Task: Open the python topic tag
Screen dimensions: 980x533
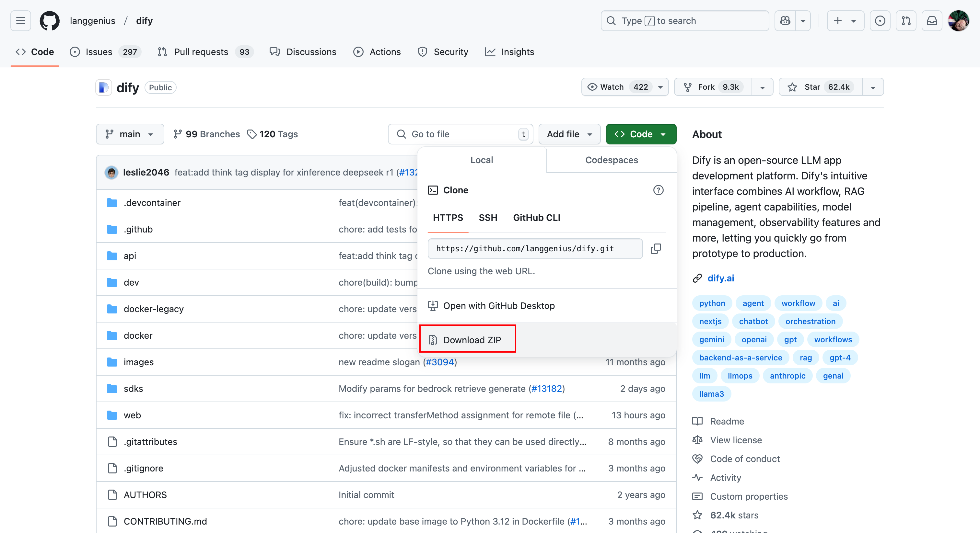Action: tap(712, 303)
